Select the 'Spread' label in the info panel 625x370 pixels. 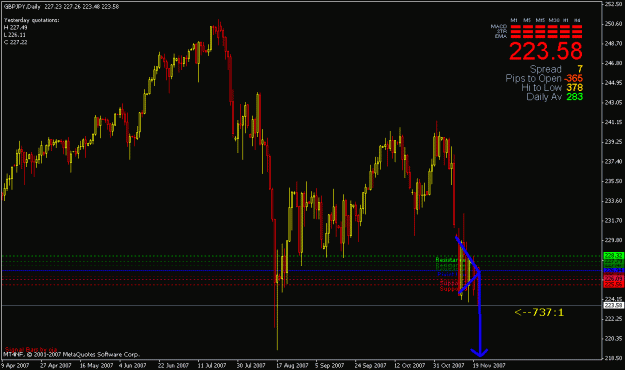click(546, 69)
